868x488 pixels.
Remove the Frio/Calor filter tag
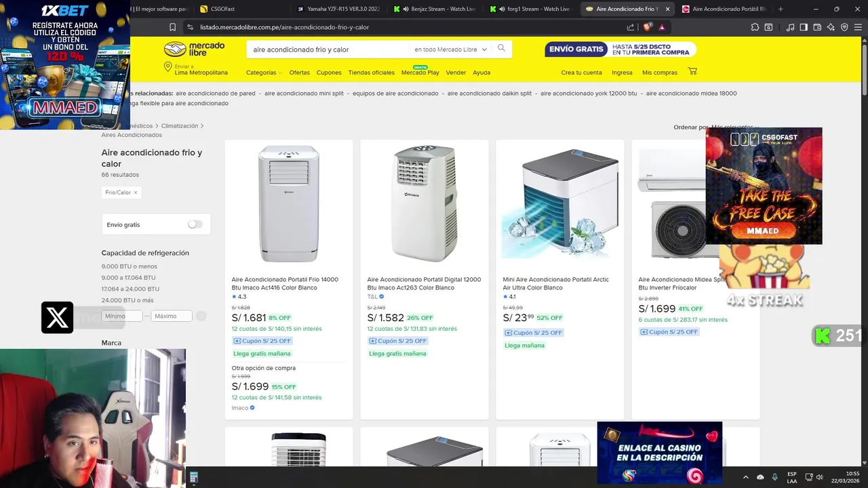point(135,192)
